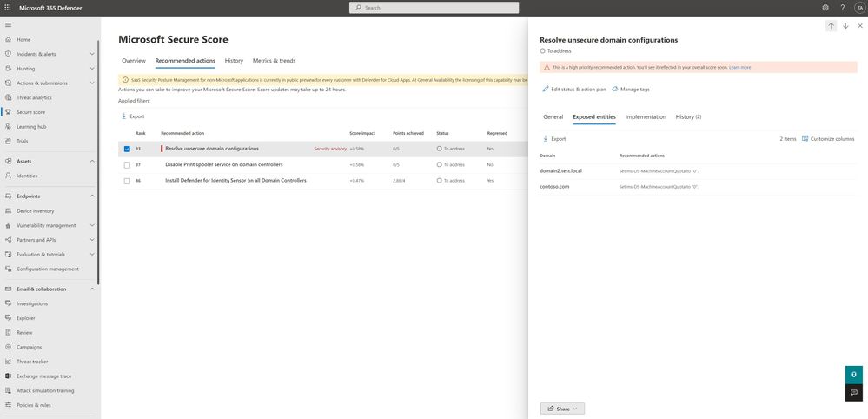The height and width of the screenshot is (419, 868).
Task: Open Attack simulation training icon
Action: click(8, 391)
